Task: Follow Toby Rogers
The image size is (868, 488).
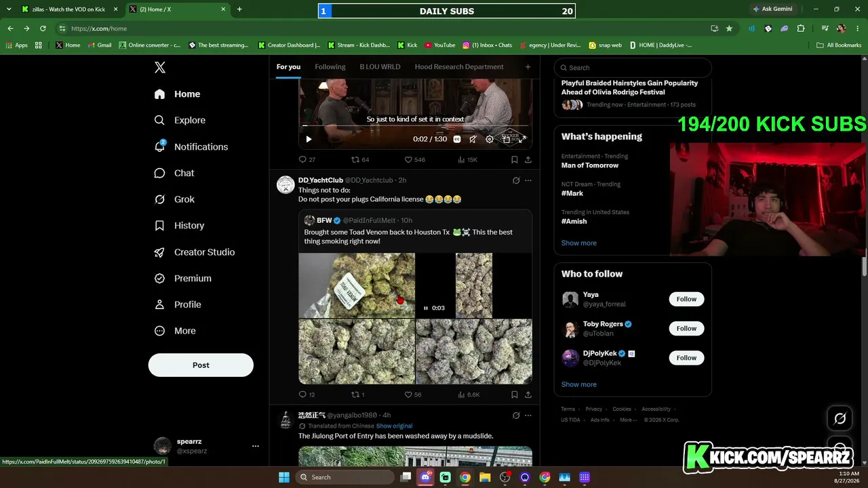Action: [x=686, y=328]
